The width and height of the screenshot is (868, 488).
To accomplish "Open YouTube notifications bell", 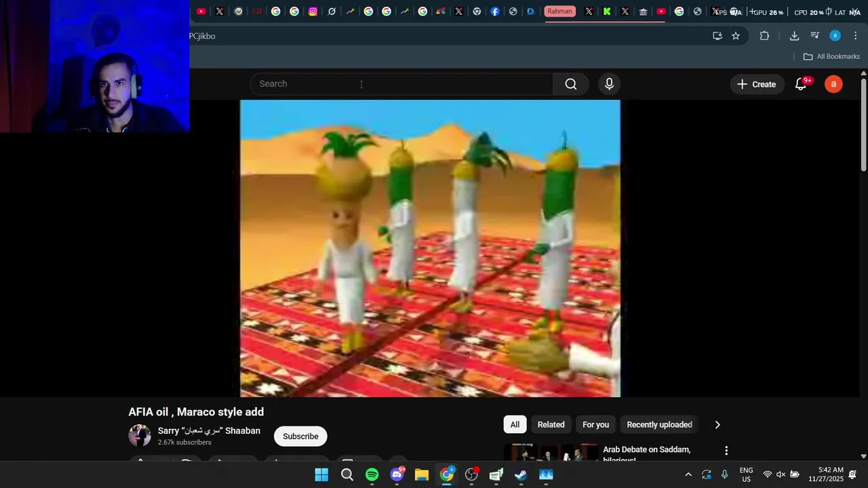I will (x=801, y=84).
